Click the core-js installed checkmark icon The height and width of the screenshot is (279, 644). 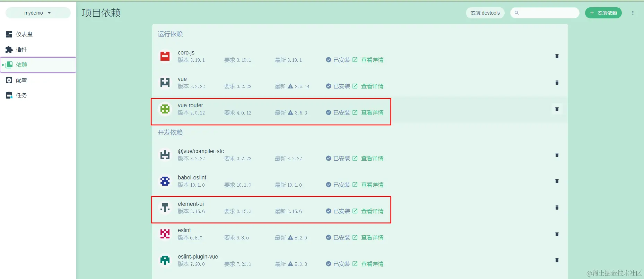pos(329,60)
